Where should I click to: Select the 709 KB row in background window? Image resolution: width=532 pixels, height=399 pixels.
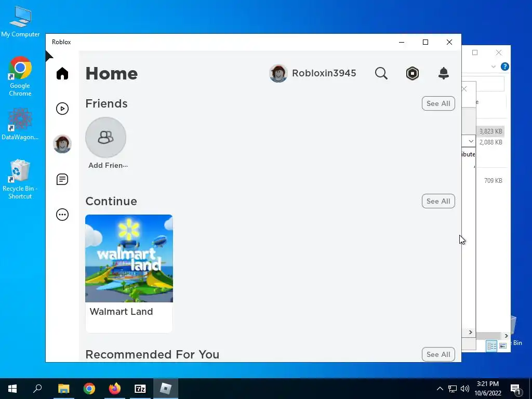tap(493, 181)
